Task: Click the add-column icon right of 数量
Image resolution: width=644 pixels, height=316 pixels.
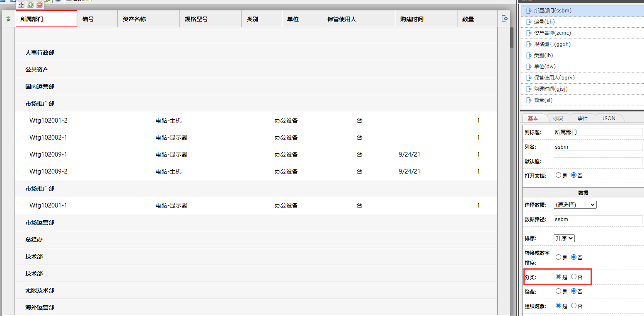Action: tap(504, 19)
